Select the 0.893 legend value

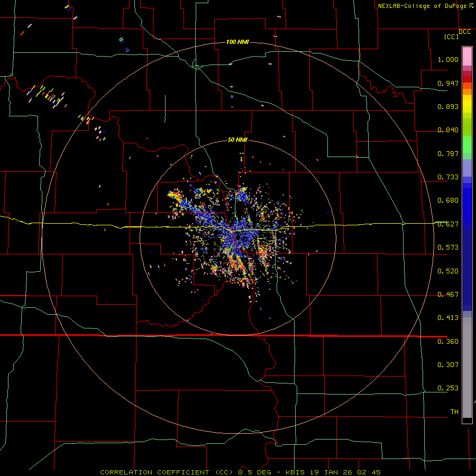(x=448, y=106)
